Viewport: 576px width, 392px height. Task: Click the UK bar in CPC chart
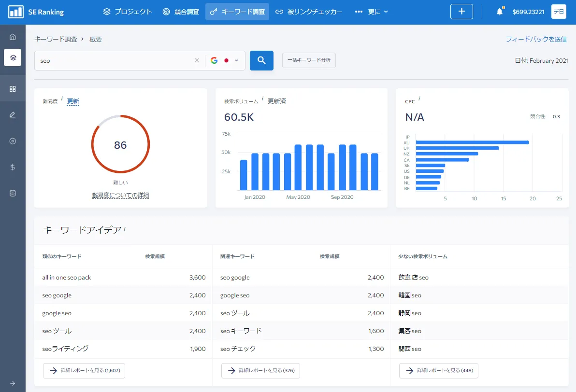point(457,148)
